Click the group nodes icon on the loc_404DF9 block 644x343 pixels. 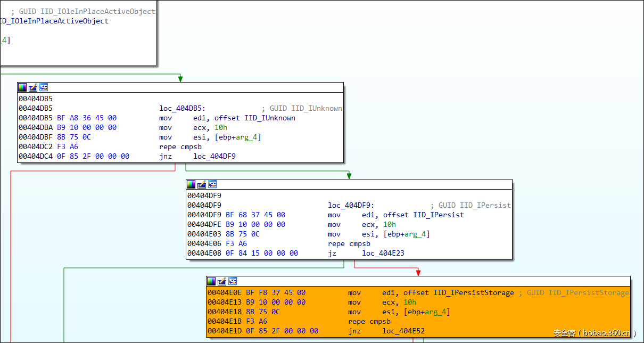212,184
